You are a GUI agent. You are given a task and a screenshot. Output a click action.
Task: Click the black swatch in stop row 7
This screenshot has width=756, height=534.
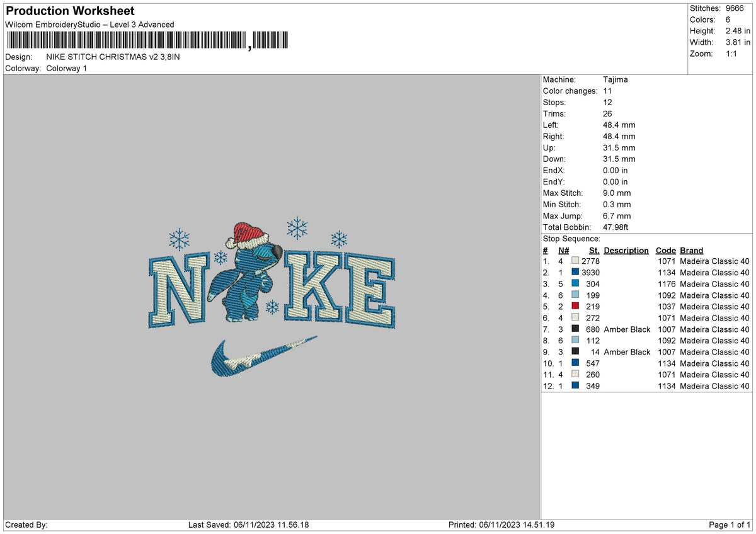point(575,329)
